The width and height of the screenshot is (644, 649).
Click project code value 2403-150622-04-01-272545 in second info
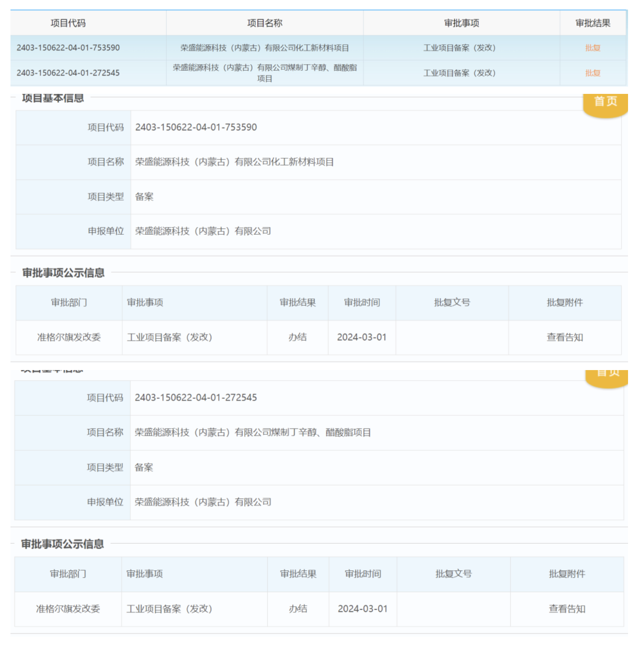[x=196, y=398]
